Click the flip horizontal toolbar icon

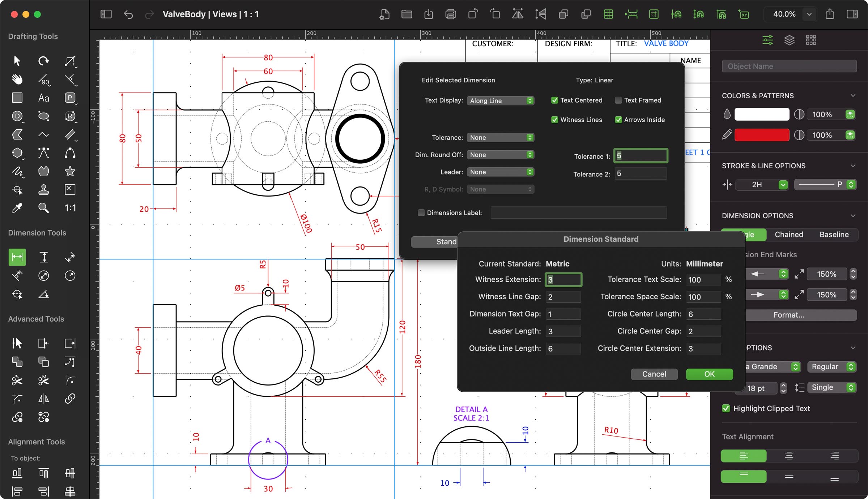pyautogui.click(x=517, y=14)
